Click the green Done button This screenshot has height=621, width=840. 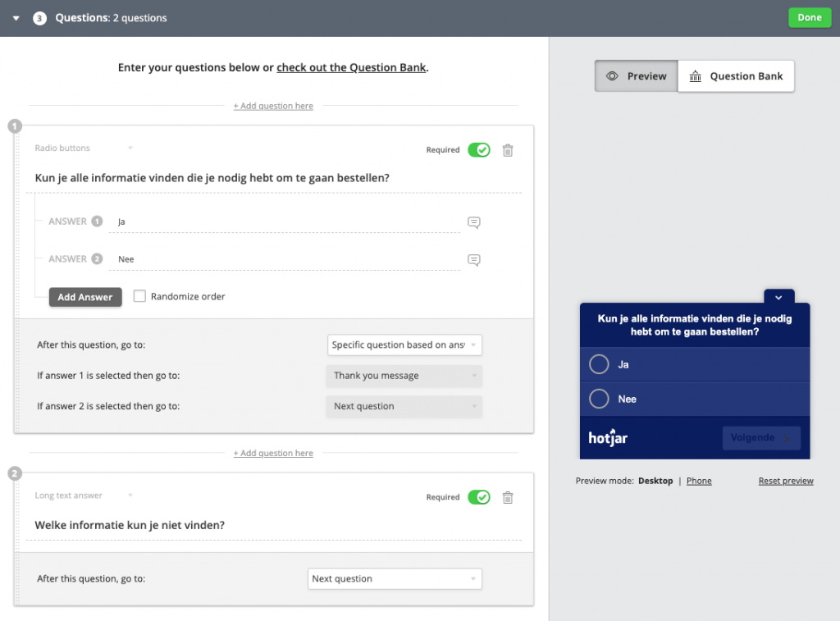[809, 18]
